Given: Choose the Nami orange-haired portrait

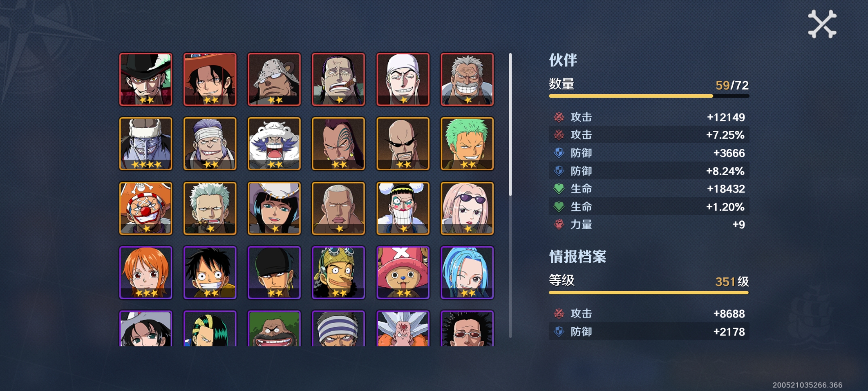Looking at the screenshot, I should [146, 273].
